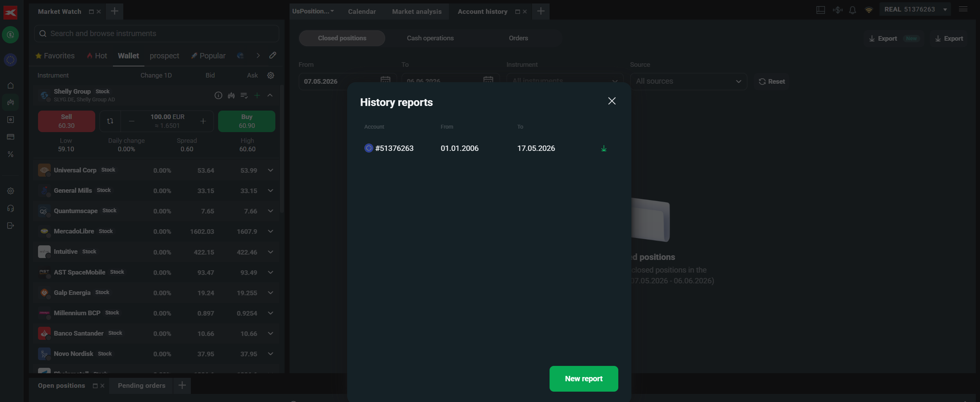Viewport: 980px width, 402px height.
Task: Expand Quantumscape row
Action: coord(270,211)
